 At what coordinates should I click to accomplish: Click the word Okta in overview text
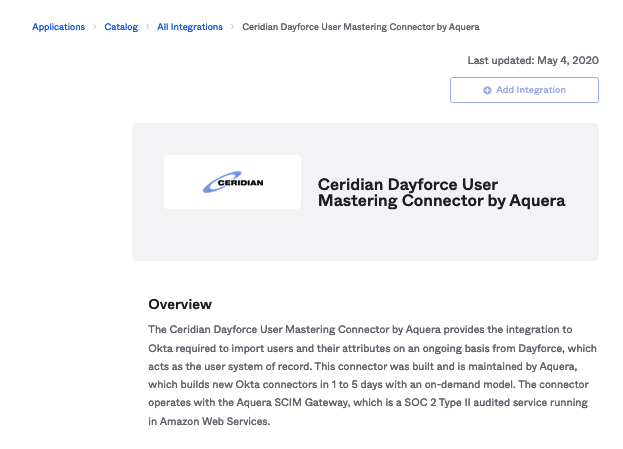[162, 348]
